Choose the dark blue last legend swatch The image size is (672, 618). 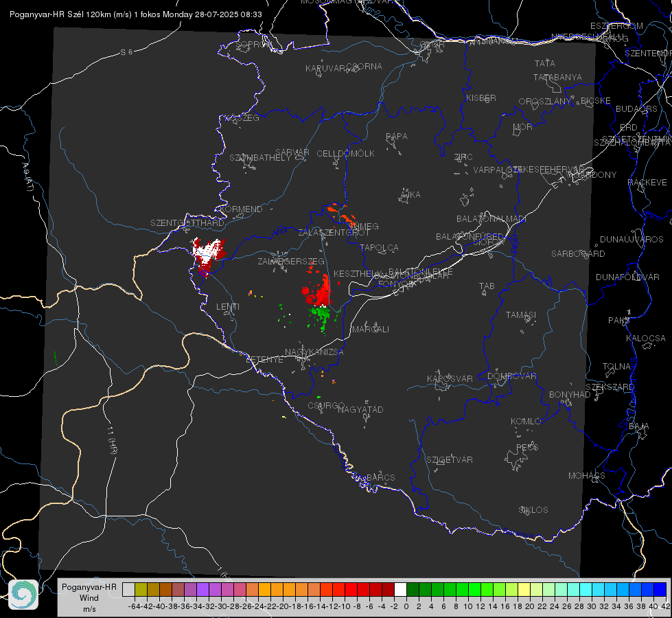tap(660, 589)
